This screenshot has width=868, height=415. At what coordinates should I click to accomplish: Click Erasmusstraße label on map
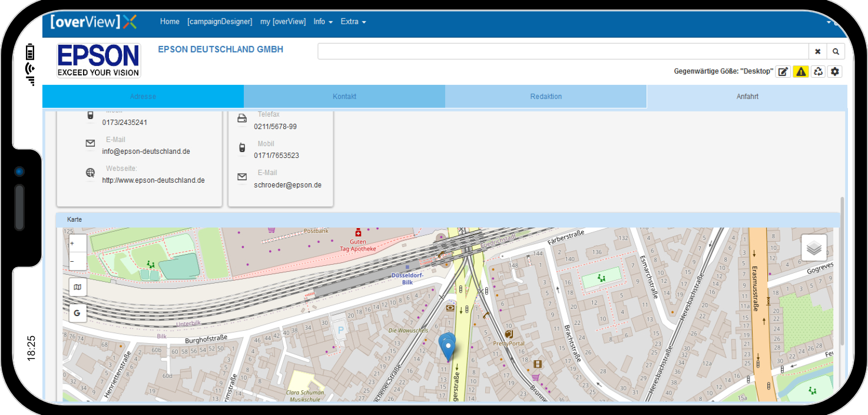[755, 289]
